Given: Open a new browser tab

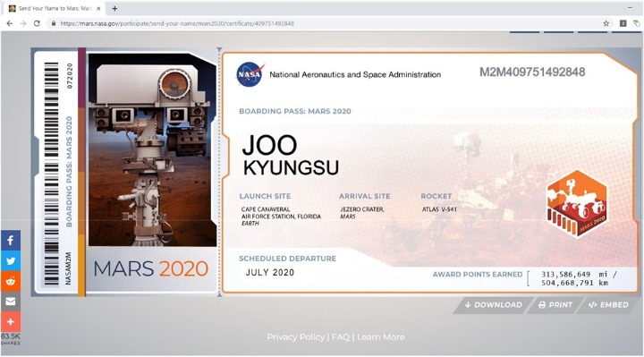Looking at the screenshot, I should 114,8.
